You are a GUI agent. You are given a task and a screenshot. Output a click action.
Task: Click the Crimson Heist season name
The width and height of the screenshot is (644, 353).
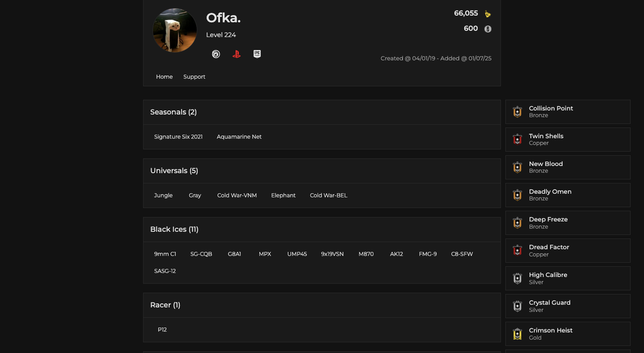(x=551, y=330)
